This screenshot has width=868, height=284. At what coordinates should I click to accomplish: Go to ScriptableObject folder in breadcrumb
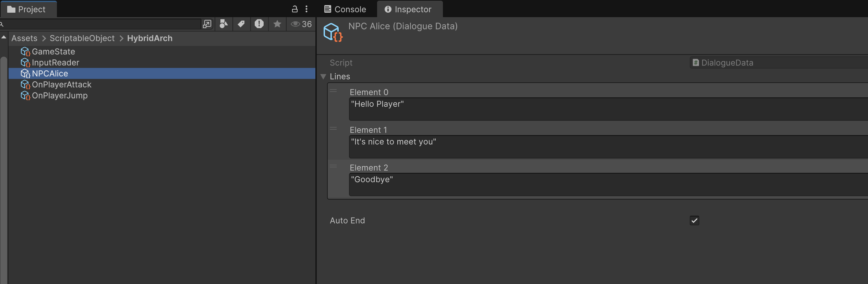tap(82, 38)
